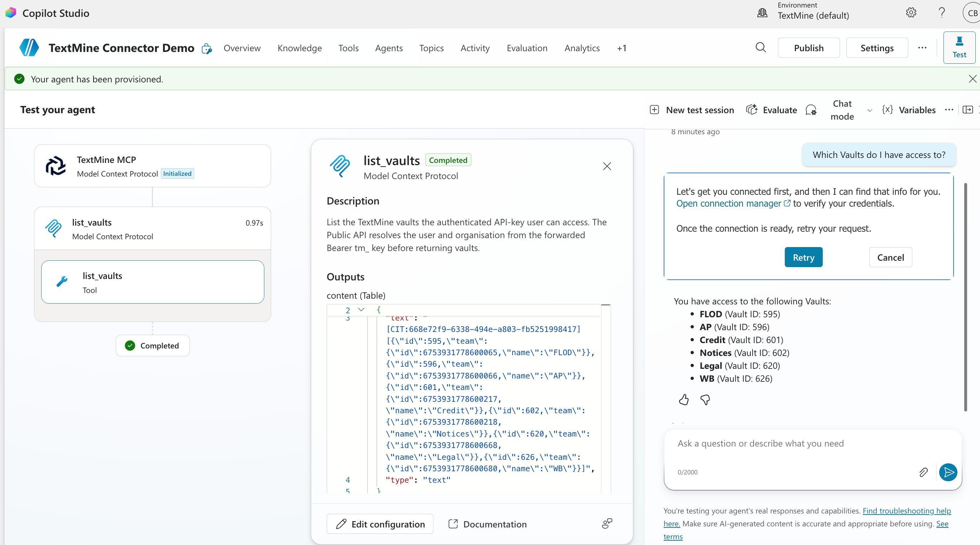
Task: Click the paperclip icon on list_vaults node
Action: [53, 228]
